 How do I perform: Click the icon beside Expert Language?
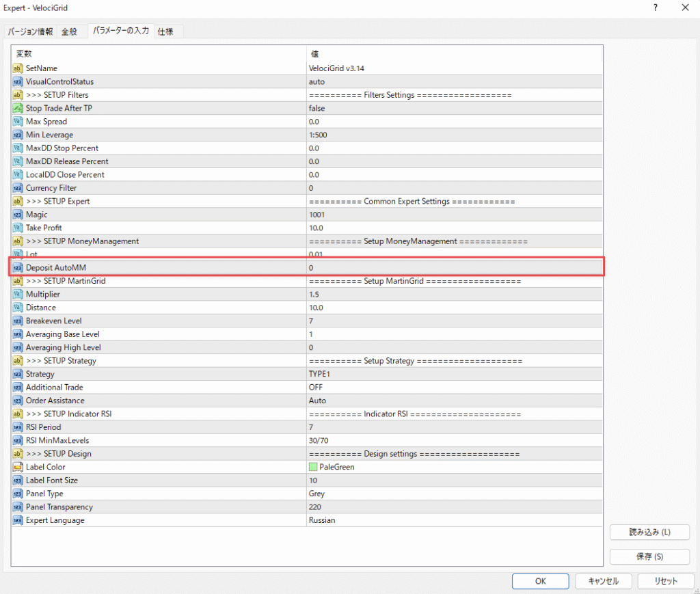[17, 520]
